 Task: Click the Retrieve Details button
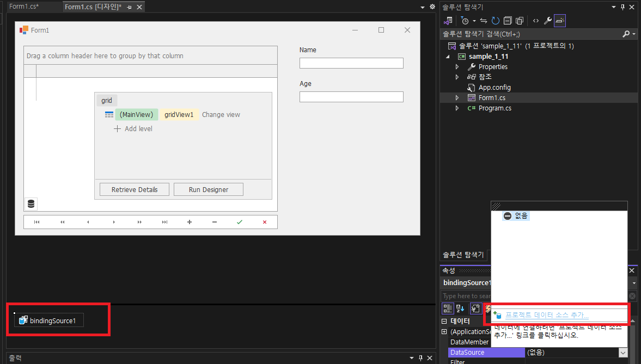point(135,189)
